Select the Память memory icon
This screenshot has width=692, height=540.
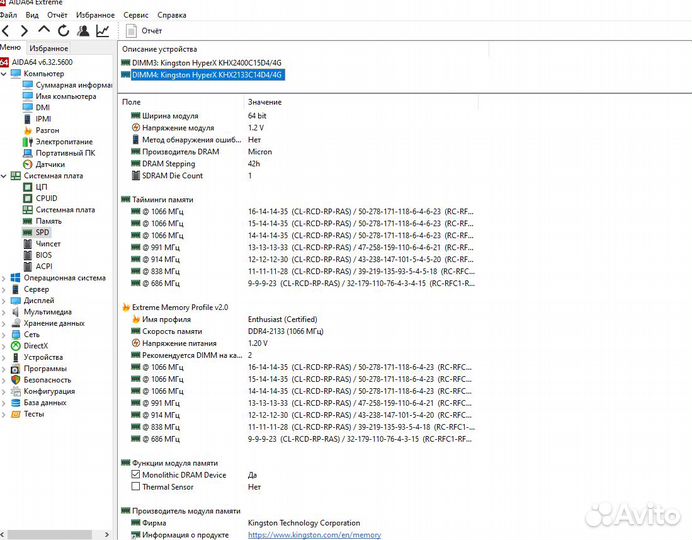click(x=28, y=221)
